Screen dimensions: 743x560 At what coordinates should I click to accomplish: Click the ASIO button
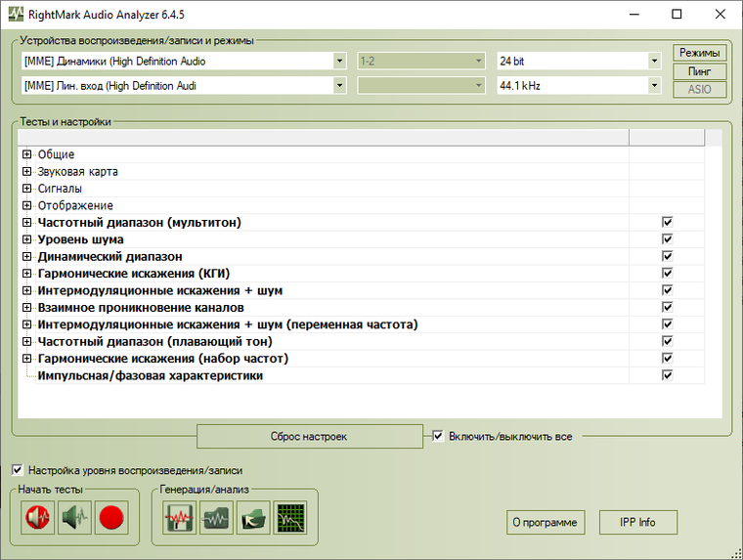[699, 89]
